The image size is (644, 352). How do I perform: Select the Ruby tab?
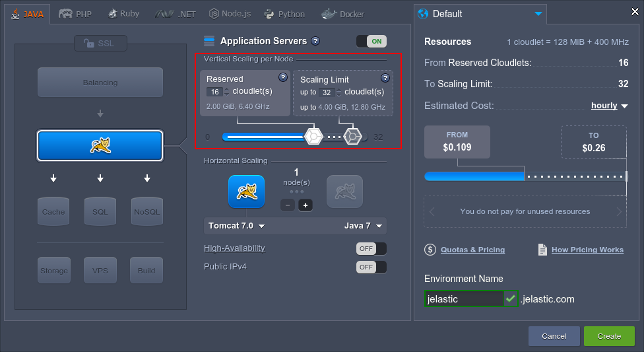point(123,14)
